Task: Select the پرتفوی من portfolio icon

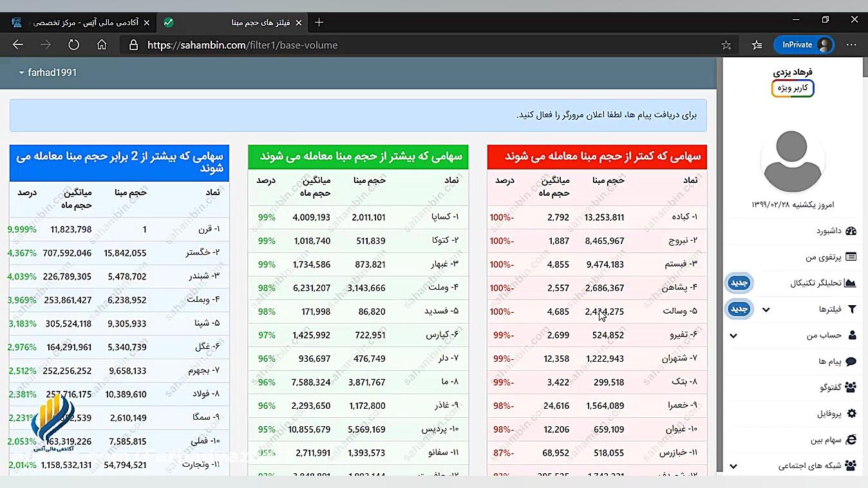Action: [x=851, y=256]
